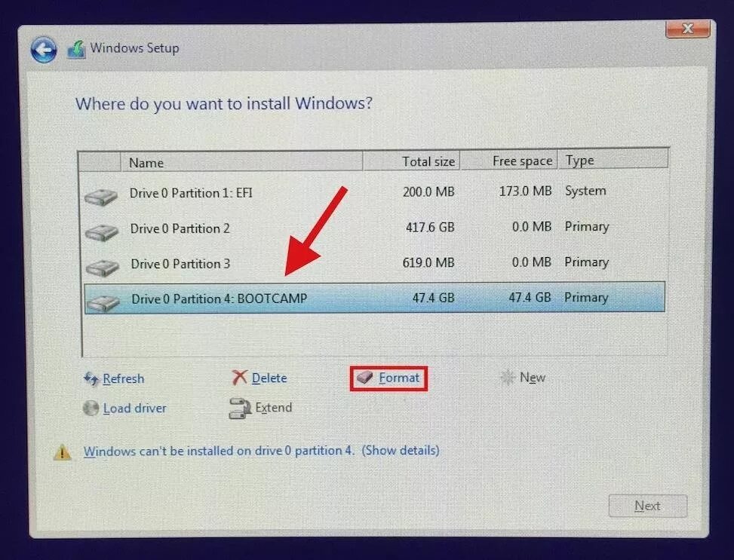
Task: Click the blue back arrow button
Action: pyautogui.click(x=44, y=50)
